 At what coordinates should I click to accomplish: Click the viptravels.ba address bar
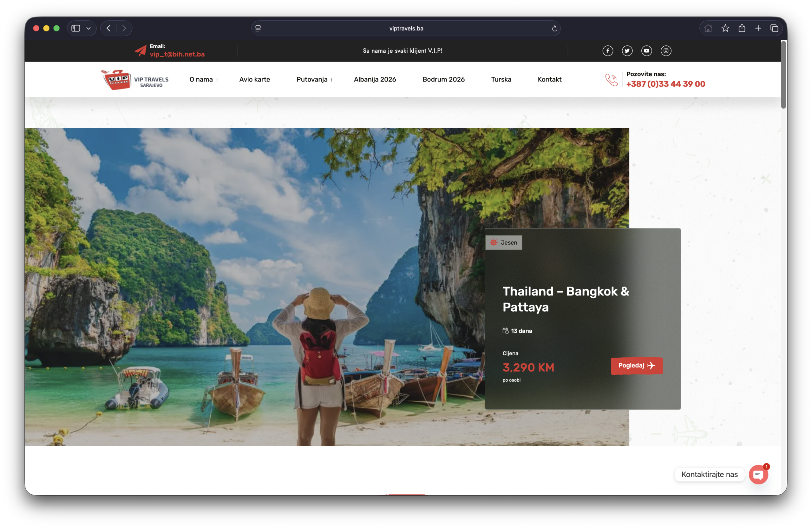(406, 28)
